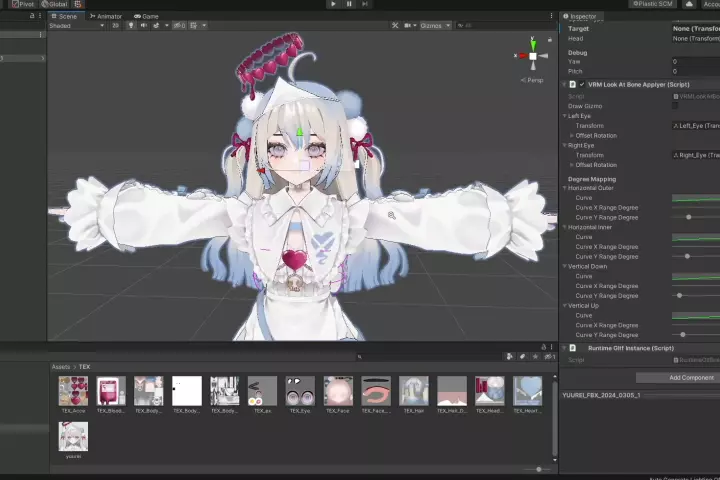This screenshot has width=720, height=480.
Task: Open the cloud services icon
Action: (x=689, y=4)
